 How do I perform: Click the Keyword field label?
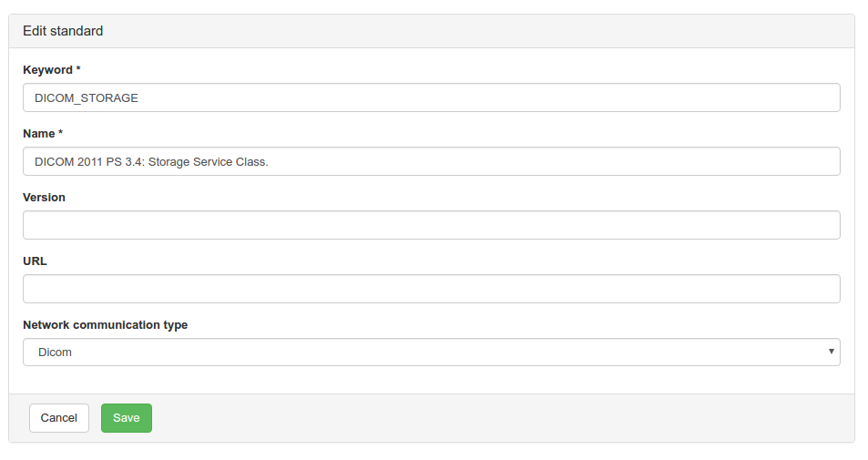(47, 70)
